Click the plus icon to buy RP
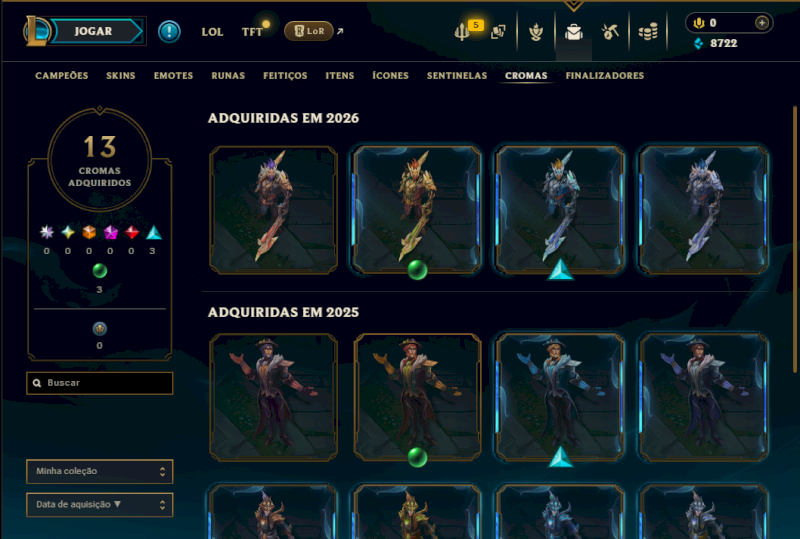 [x=762, y=22]
